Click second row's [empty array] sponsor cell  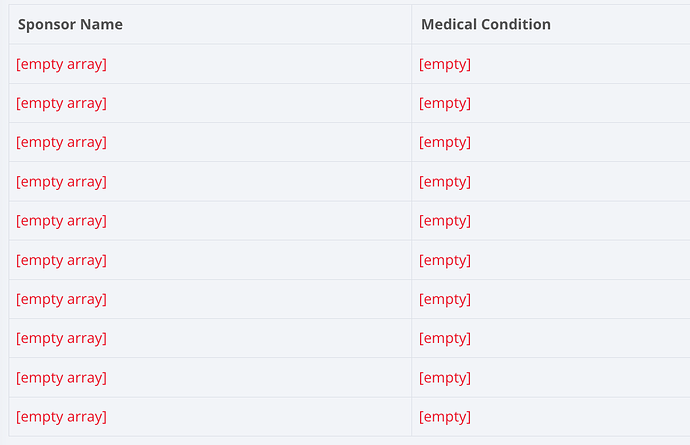[62, 103]
